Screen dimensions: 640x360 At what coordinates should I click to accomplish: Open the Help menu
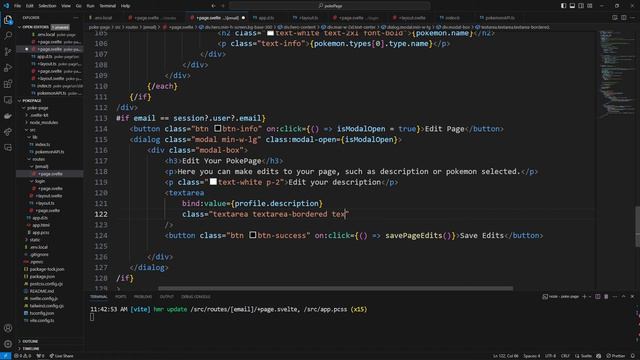tap(125, 6)
